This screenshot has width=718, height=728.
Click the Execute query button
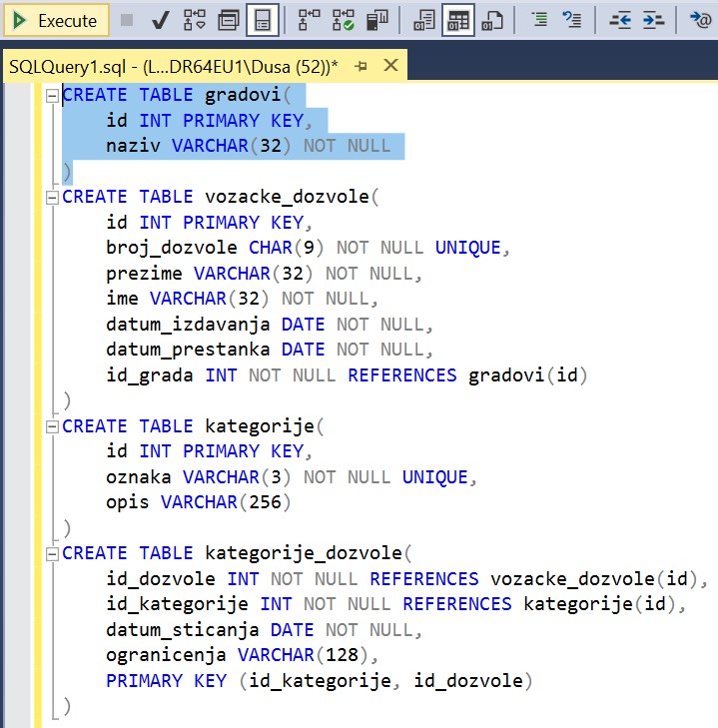(x=56, y=20)
